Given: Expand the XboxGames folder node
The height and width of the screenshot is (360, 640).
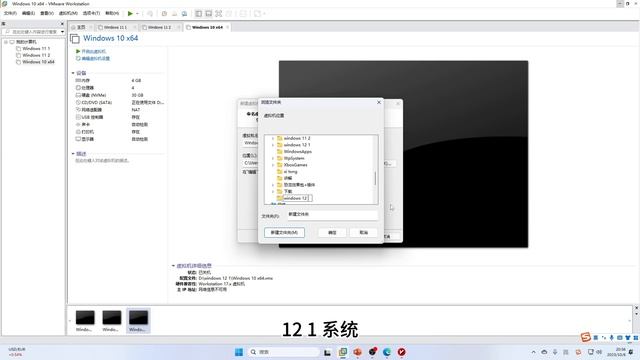Looking at the screenshot, I should pos(273,165).
